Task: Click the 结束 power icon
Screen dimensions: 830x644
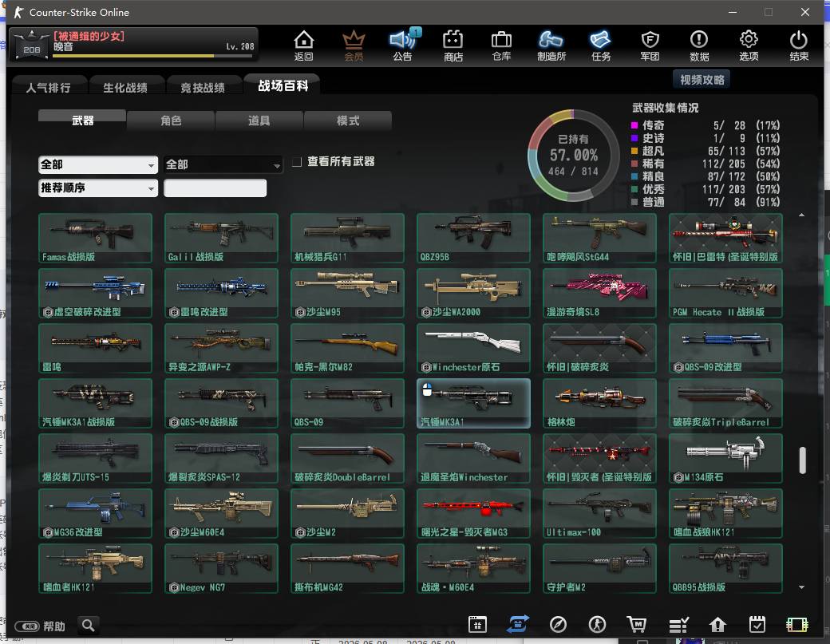Action: (798, 45)
